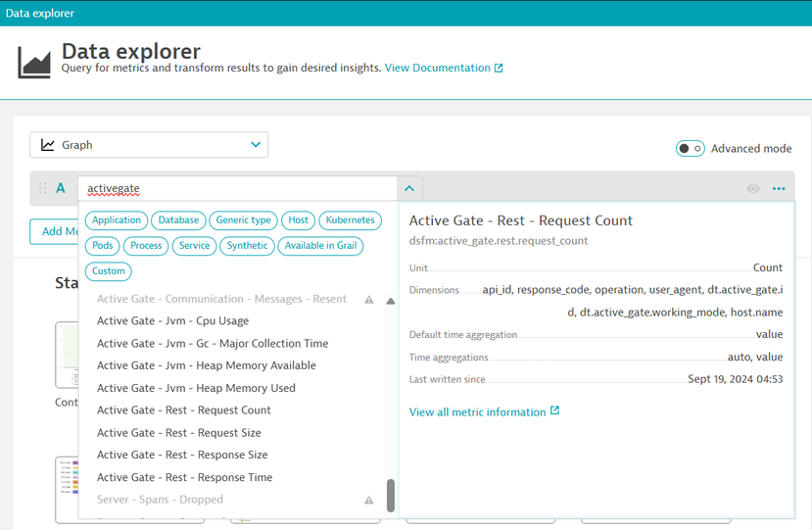Click the external link icon beside View Documentation
Screen dimensions: 812x530
[499, 69]
